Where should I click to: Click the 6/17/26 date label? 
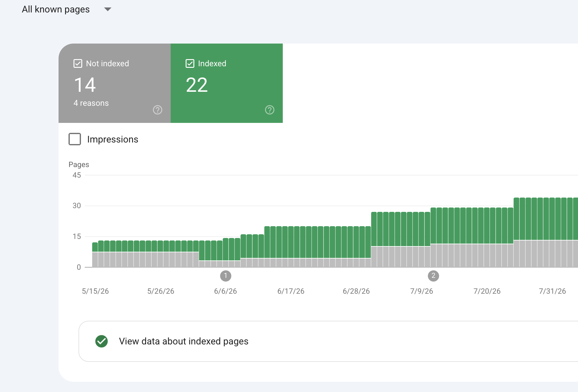[x=291, y=291]
